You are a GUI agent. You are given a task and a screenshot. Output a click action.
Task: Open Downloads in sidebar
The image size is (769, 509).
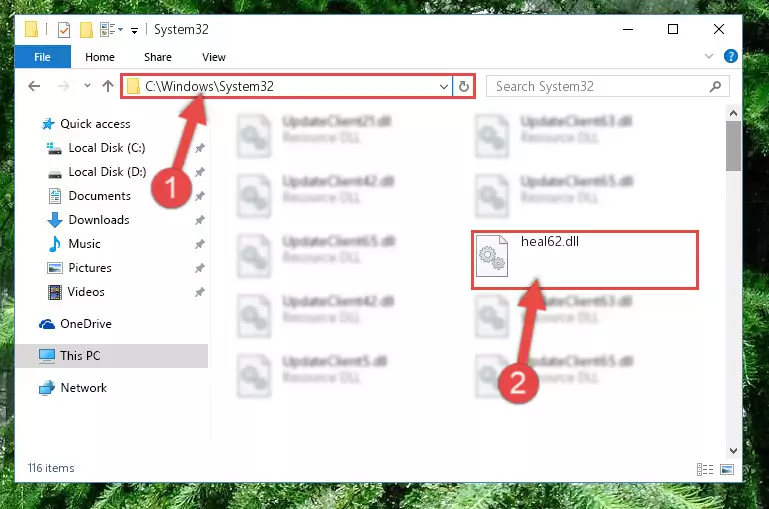coord(99,220)
